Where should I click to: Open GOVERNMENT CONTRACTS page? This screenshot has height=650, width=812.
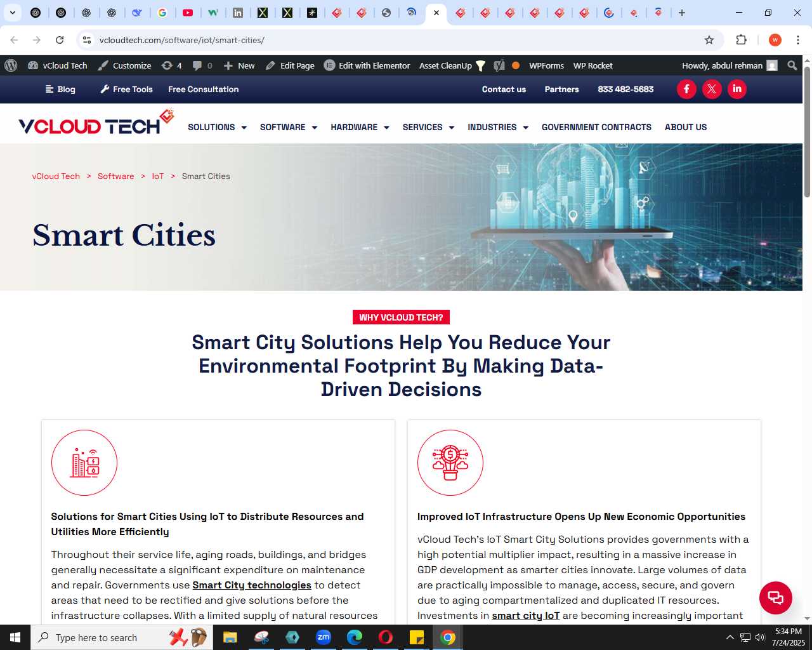(x=596, y=127)
